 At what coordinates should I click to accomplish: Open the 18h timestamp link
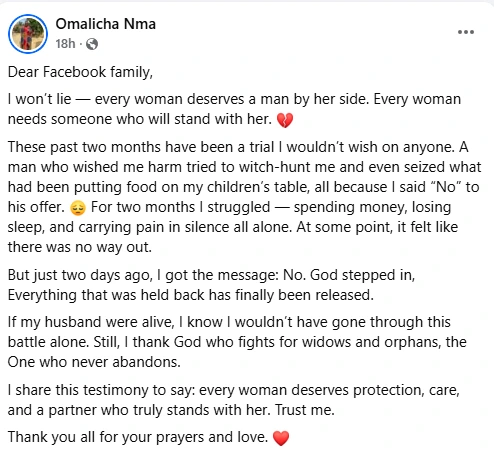(x=65, y=44)
